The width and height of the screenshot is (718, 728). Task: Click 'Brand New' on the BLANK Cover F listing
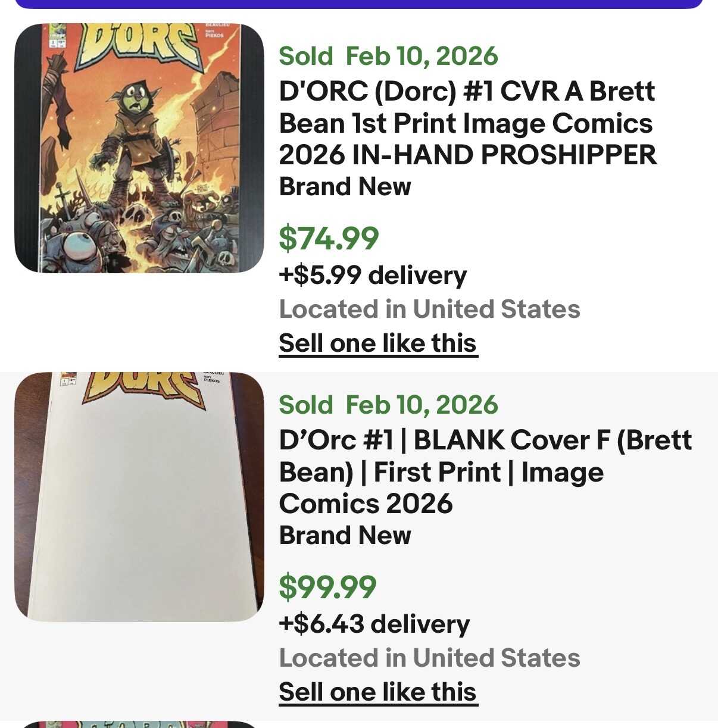coord(345,536)
